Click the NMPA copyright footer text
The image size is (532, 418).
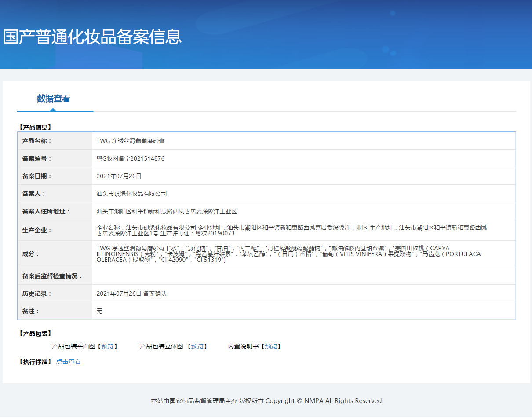pos(266,401)
